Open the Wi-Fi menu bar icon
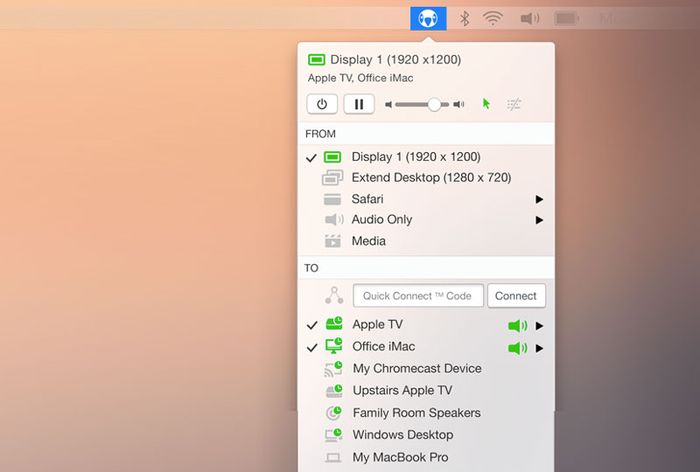The image size is (700, 472). [493, 18]
